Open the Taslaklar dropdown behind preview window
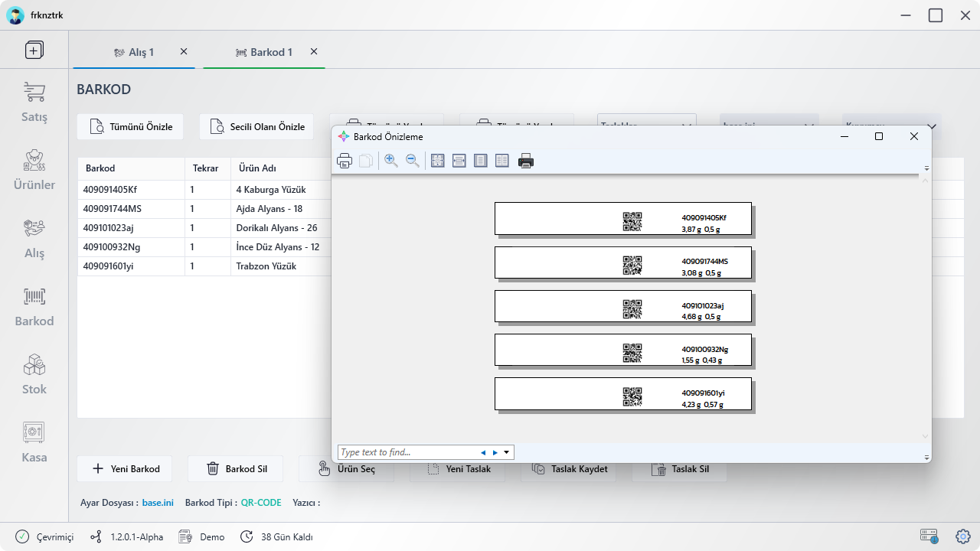The image size is (980, 551). pos(647,120)
